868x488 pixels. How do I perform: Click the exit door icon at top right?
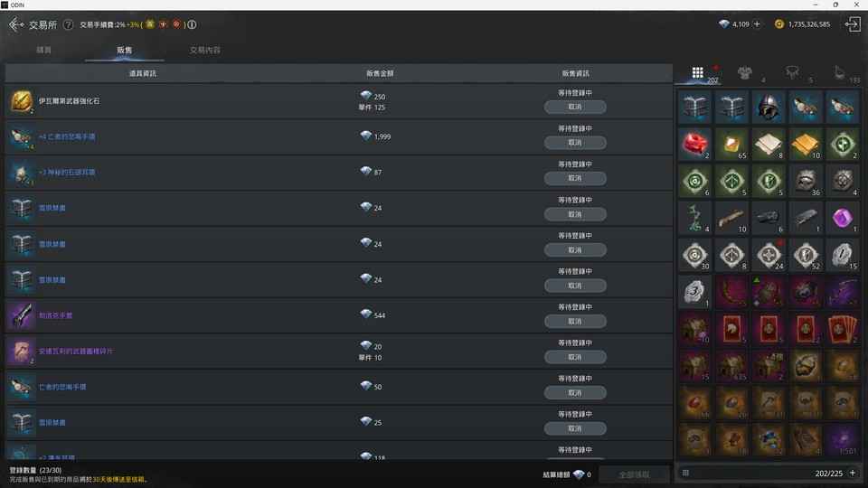coord(852,24)
